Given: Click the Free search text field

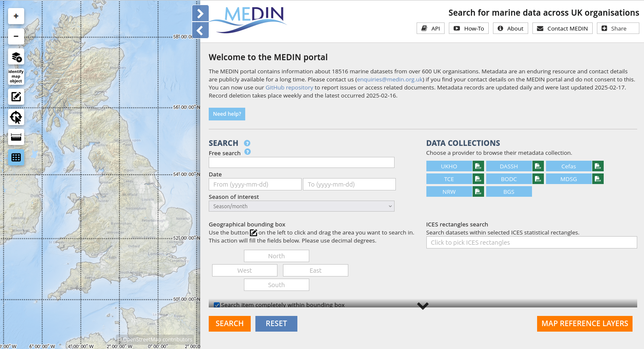Looking at the screenshot, I should coord(301,162).
